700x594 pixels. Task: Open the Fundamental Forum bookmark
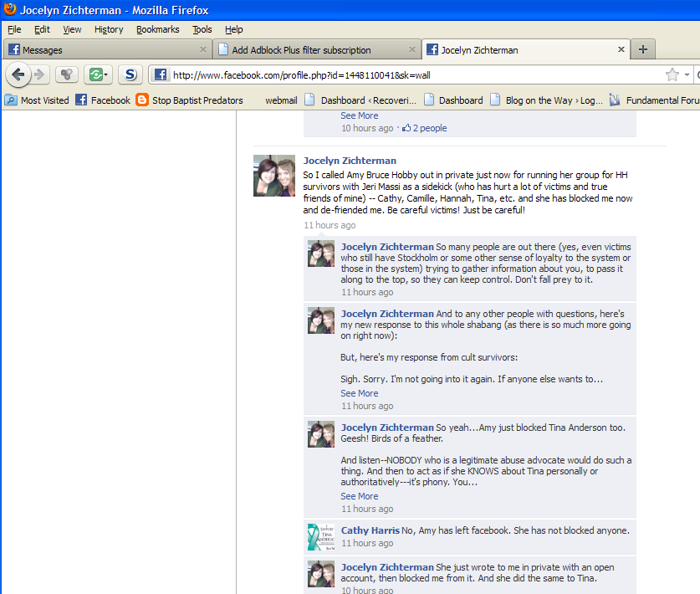[x=655, y=100]
